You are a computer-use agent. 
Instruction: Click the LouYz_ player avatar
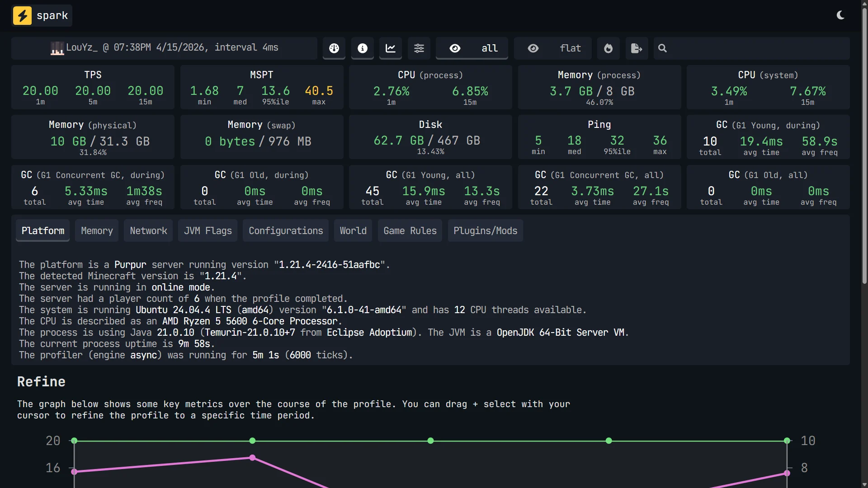[57, 48]
